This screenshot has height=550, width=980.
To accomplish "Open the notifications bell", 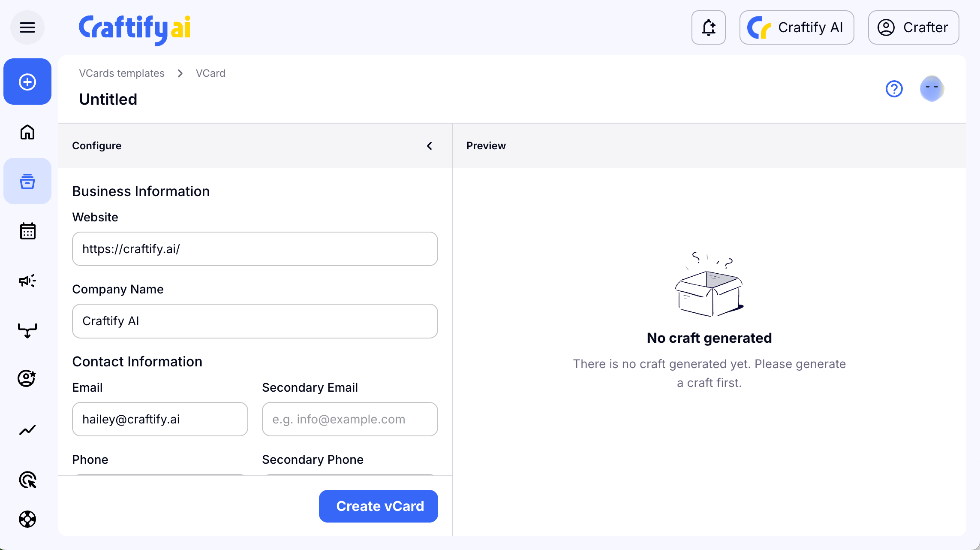I will (708, 27).
